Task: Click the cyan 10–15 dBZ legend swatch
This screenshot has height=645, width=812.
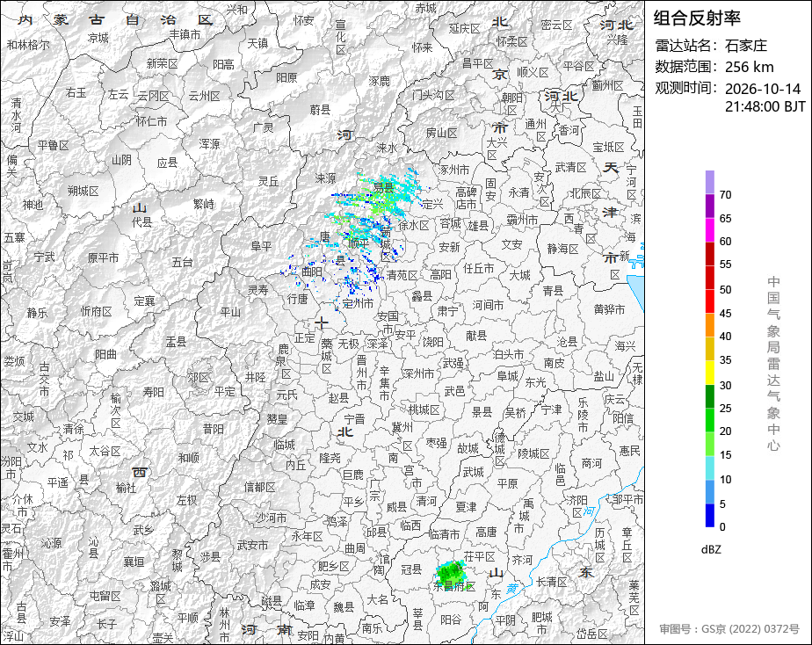Action: (x=709, y=467)
